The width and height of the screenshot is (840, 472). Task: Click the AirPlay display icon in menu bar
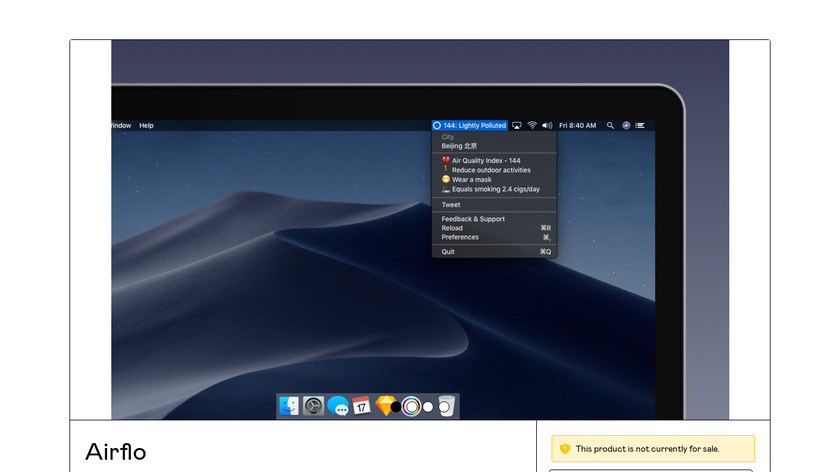pyautogui.click(x=516, y=125)
